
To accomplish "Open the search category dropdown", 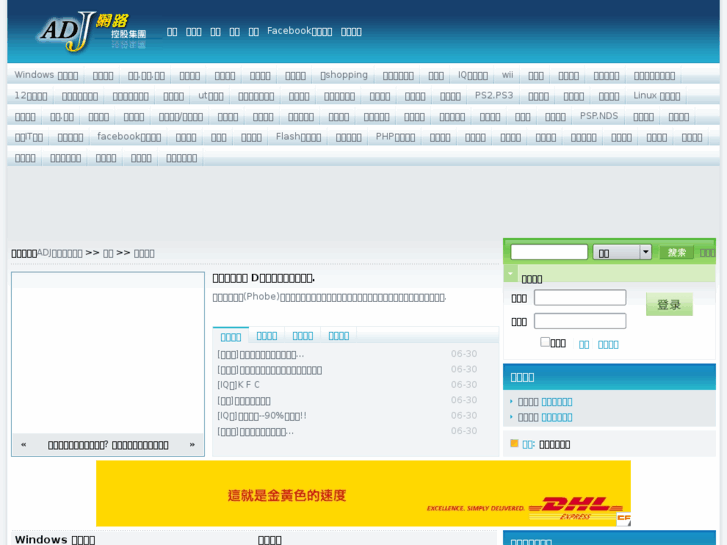I will coord(622,252).
